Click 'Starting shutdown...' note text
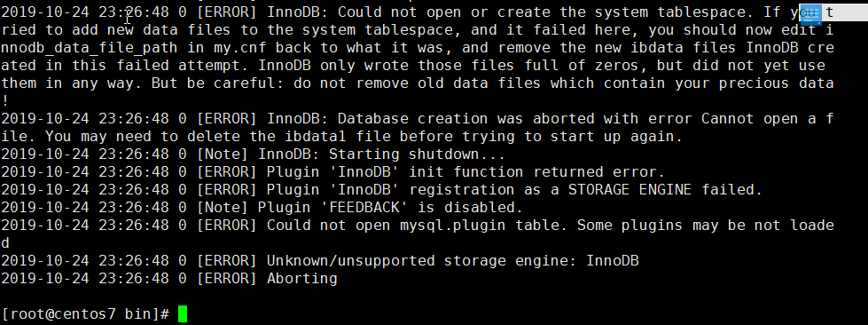Screen dimensions: 868x325 pyautogui.click(x=418, y=155)
